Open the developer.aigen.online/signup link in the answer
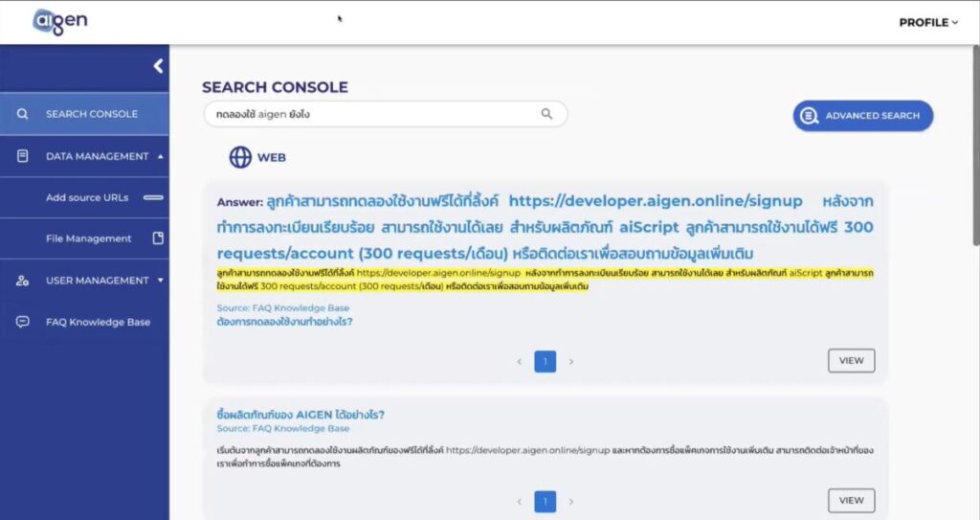This screenshot has width=980, height=520. tap(655, 201)
